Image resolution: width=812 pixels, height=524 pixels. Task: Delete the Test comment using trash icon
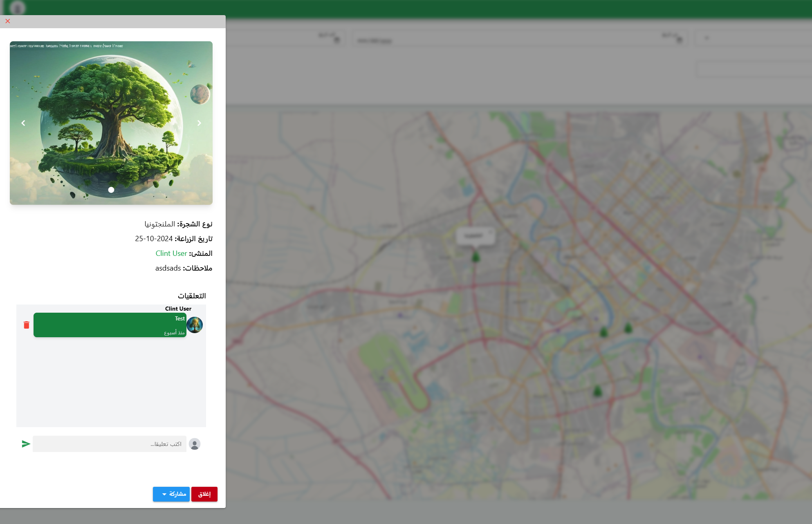pos(27,325)
